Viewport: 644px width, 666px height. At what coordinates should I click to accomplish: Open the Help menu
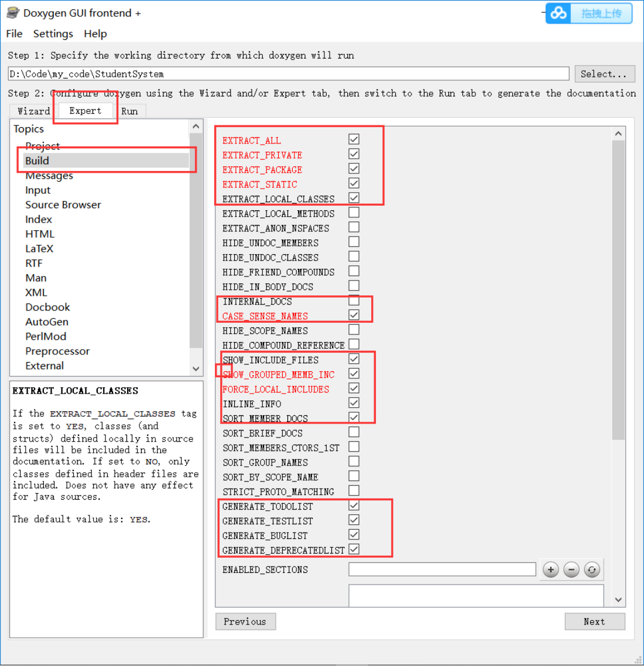(95, 33)
